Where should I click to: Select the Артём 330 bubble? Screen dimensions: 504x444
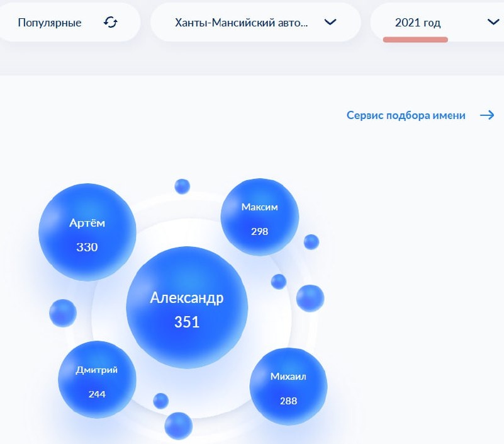click(87, 232)
